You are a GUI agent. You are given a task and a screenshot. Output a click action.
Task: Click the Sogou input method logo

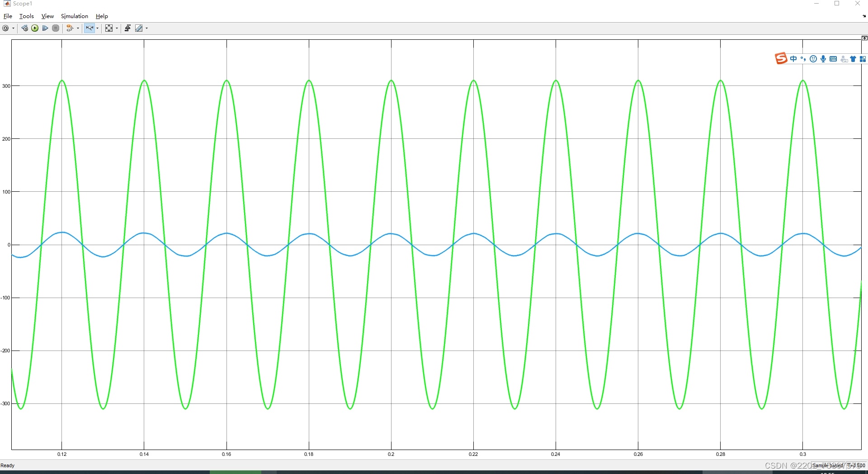781,59
